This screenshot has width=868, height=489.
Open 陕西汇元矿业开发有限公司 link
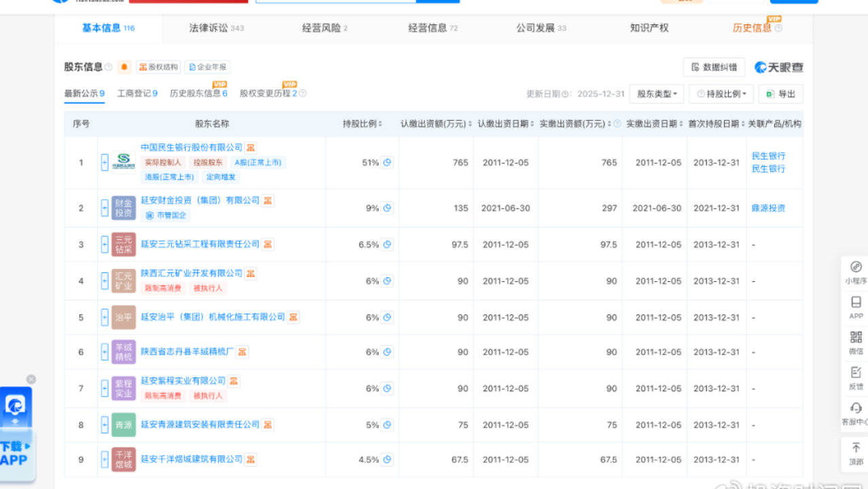tap(192, 273)
